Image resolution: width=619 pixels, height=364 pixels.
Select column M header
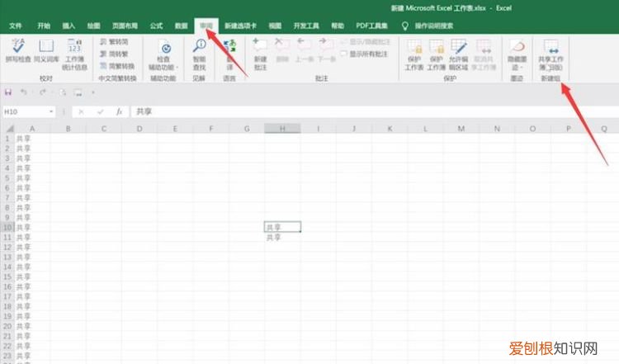461,128
